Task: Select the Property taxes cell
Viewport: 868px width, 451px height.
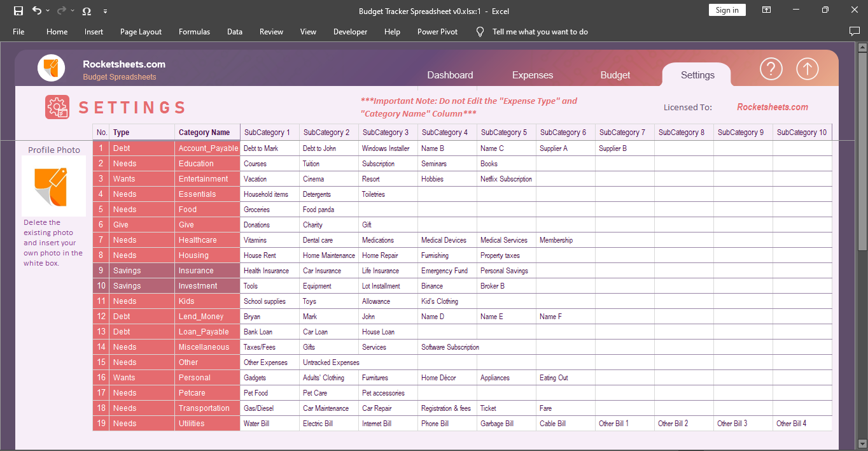Action: (507, 255)
